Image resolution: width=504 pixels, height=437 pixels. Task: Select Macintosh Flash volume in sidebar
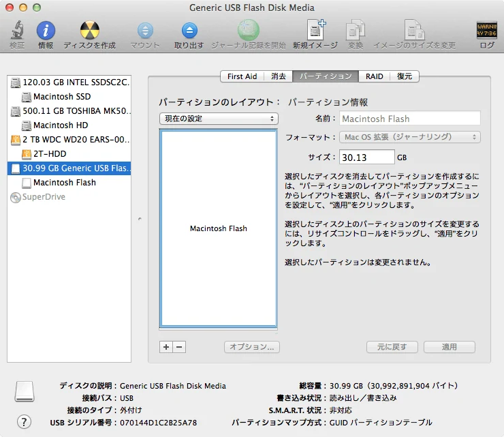coord(69,183)
